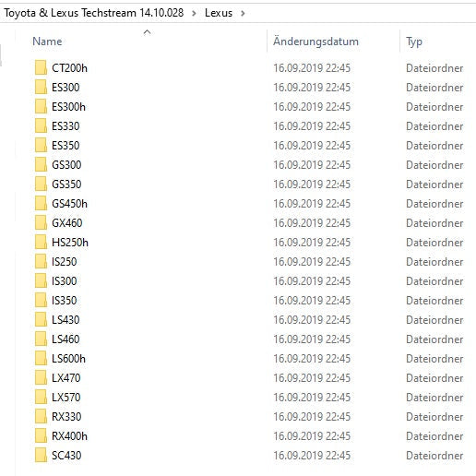The image size is (476, 476).
Task: Select the IS250 folder name
Action: (65, 262)
